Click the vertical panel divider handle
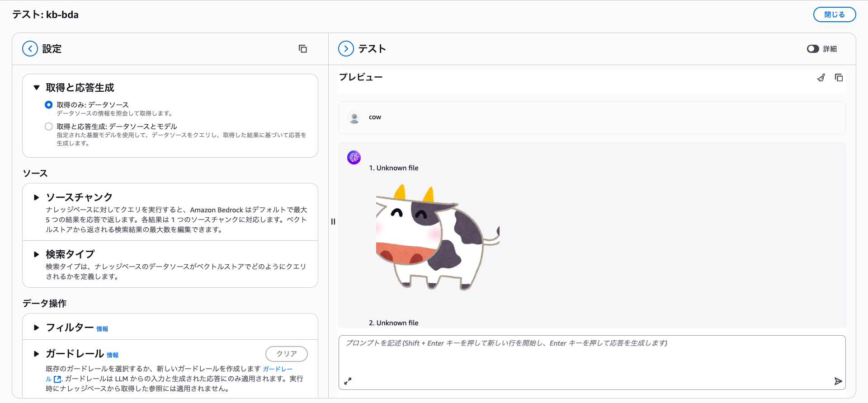Image resolution: width=868 pixels, height=403 pixels. [x=333, y=221]
